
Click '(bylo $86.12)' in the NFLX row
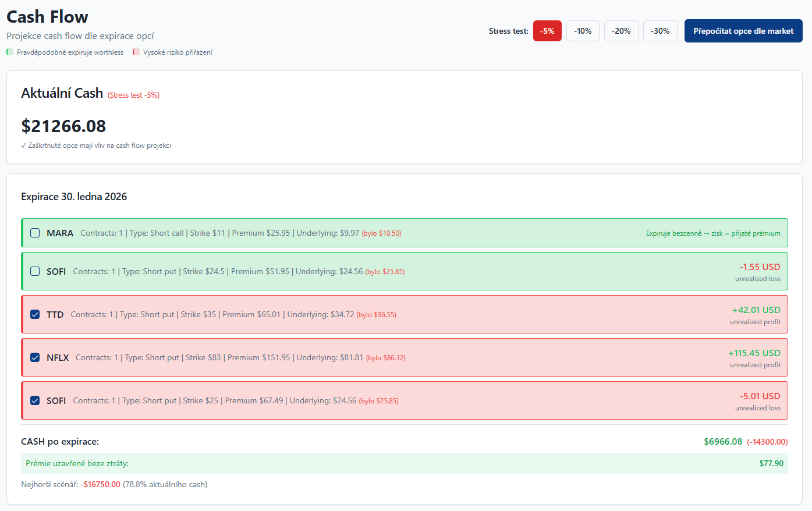click(386, 358)
